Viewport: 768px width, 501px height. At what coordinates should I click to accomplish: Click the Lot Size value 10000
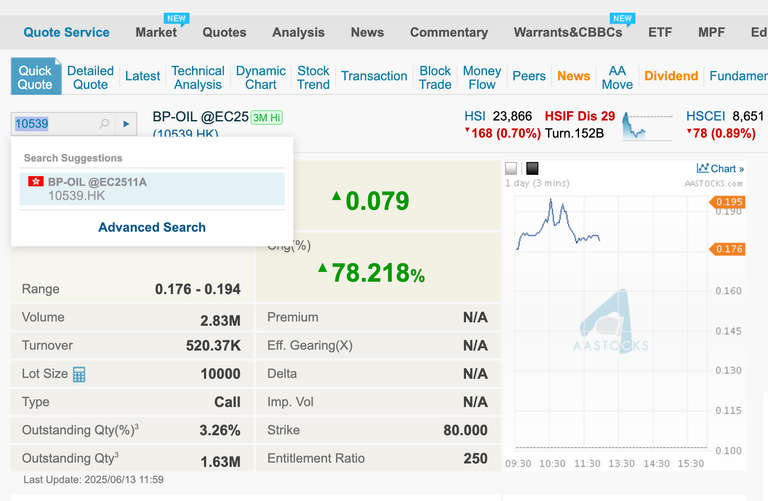pos(220,374)
